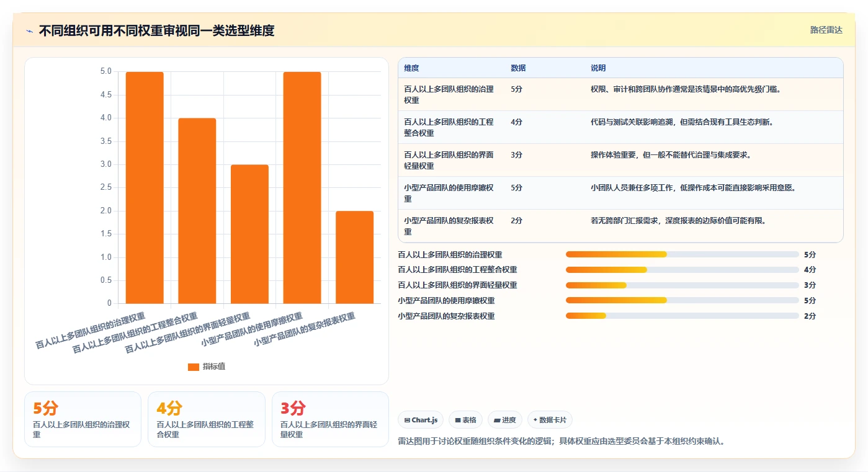The image size is (868, 472).
Task: Click progress list label 小型产品团队的复杂报表权重
Action: point(446,316)
